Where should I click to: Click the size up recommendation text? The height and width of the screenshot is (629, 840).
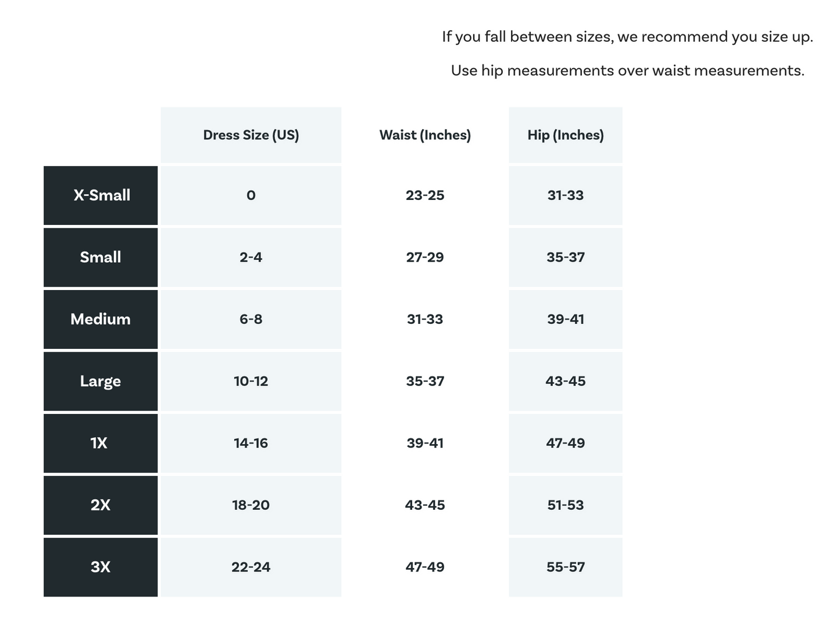pyautogui.click(x=627, y=37)
